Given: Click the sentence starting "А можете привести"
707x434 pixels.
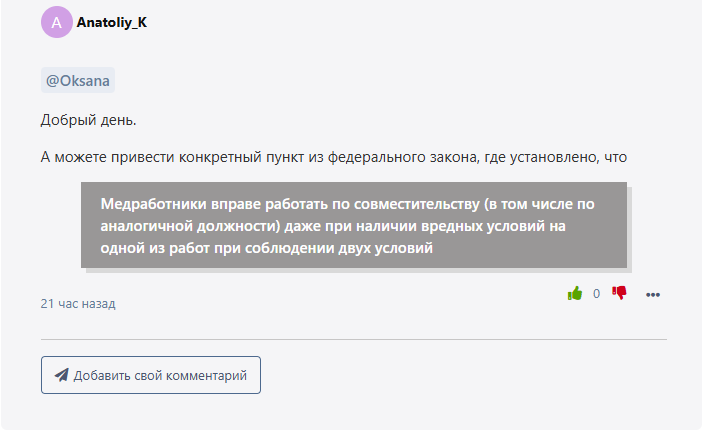Looking at the screenshot, I should coord(334,157).
